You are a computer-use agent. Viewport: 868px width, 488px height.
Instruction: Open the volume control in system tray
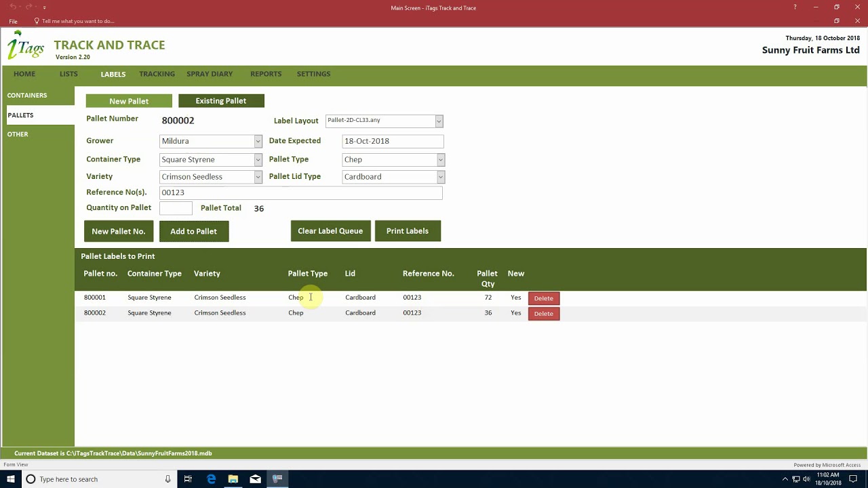(x=808, y=479)
